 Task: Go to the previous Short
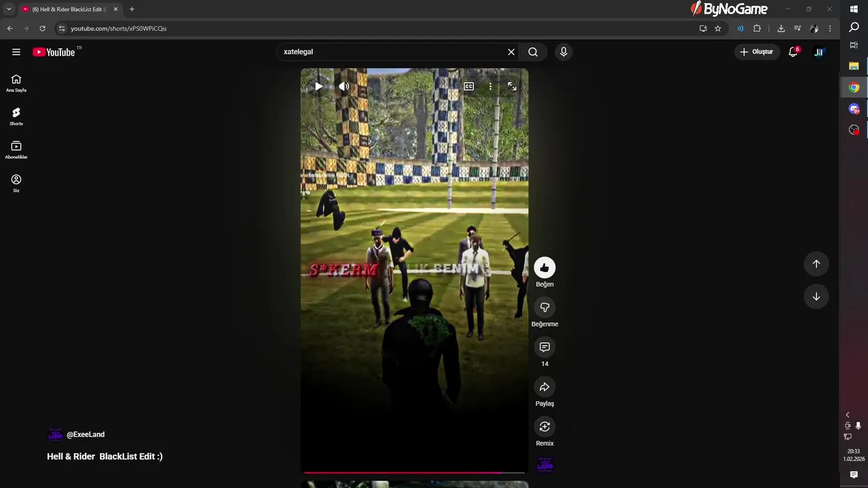816,264
